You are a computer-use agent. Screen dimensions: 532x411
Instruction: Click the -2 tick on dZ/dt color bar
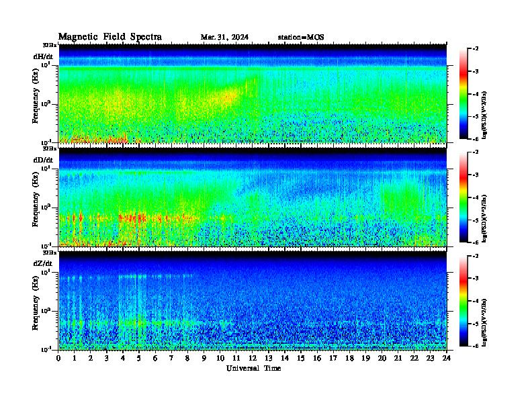475,256
